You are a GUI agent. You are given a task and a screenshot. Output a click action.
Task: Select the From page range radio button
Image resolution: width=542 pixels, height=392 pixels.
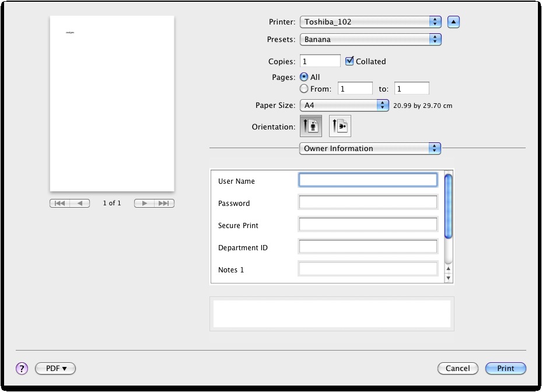click(304, 89)
